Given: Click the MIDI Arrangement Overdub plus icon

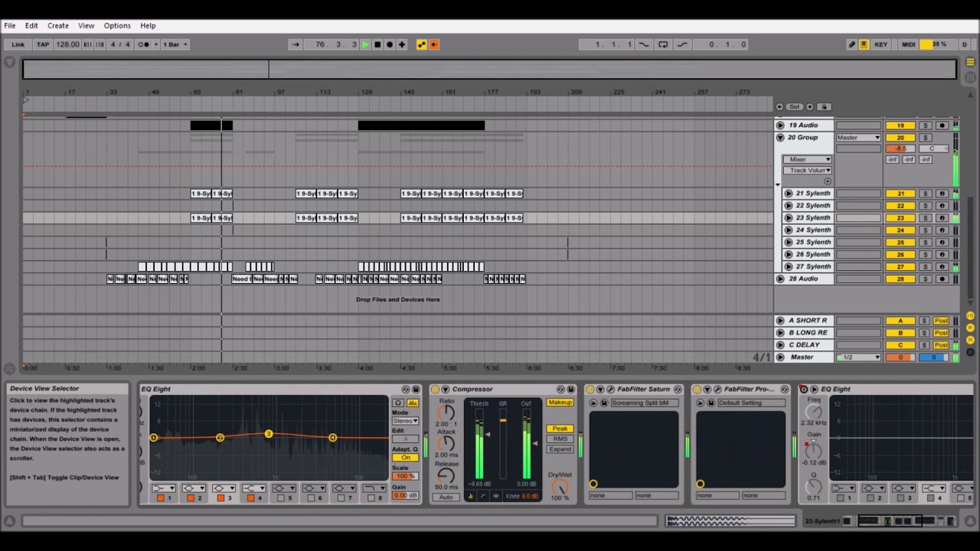Looking at the screenshot, I should 402,44.
